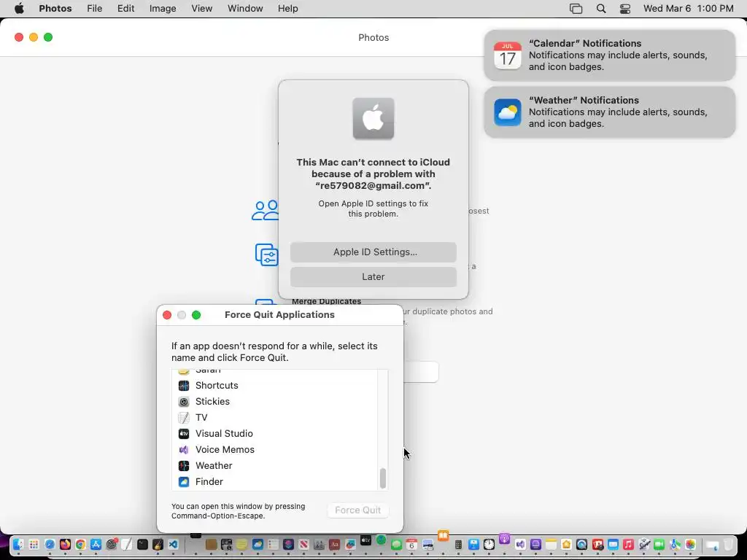Click the shared people icon in Photos
Screen dimensions: 747x560
266,210
